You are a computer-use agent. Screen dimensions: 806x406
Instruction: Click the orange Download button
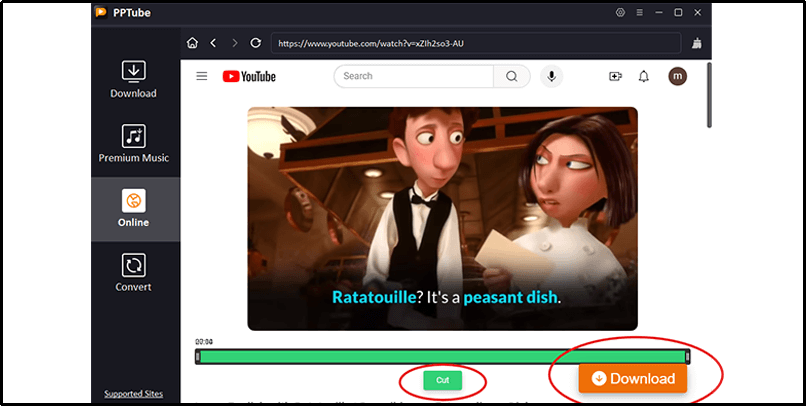(633, 379)
